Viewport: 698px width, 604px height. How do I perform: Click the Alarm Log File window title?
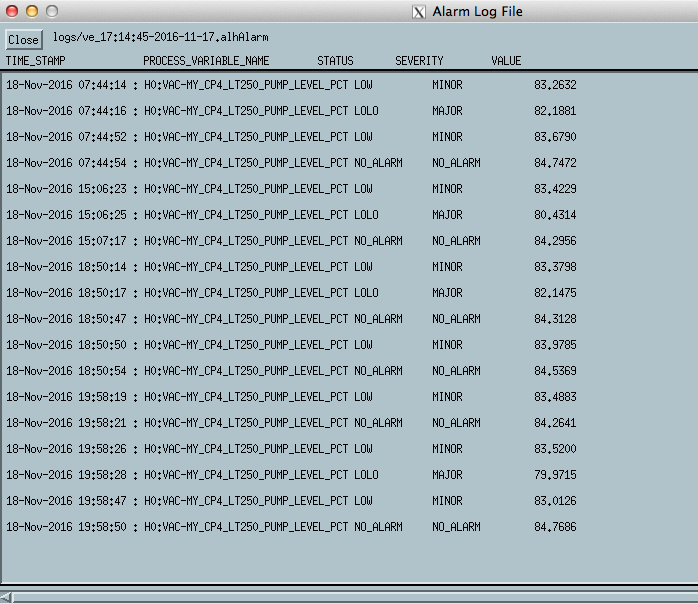(x=477, y=12)
